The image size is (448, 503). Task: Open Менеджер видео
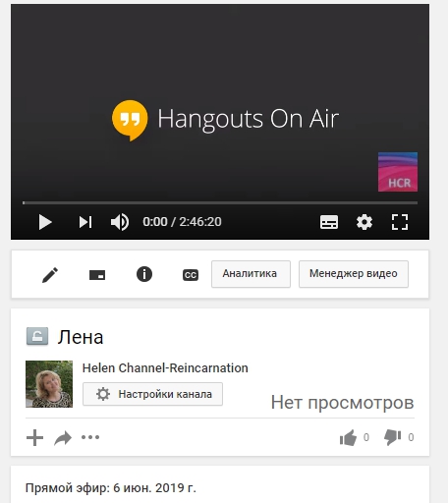click(x=354, y=274)
